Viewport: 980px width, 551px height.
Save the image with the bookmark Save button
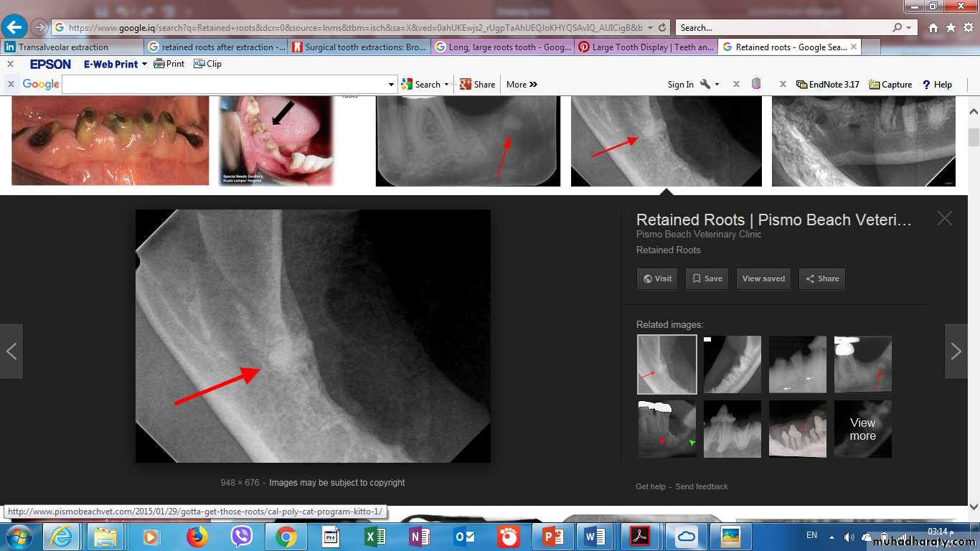pos(707,278)
